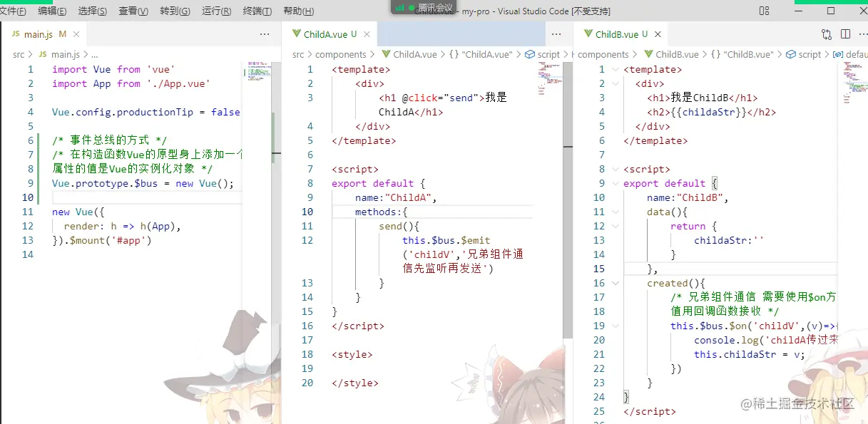Open the 选择(S) menu
The image size is (868, 424).
pos(92,11)
